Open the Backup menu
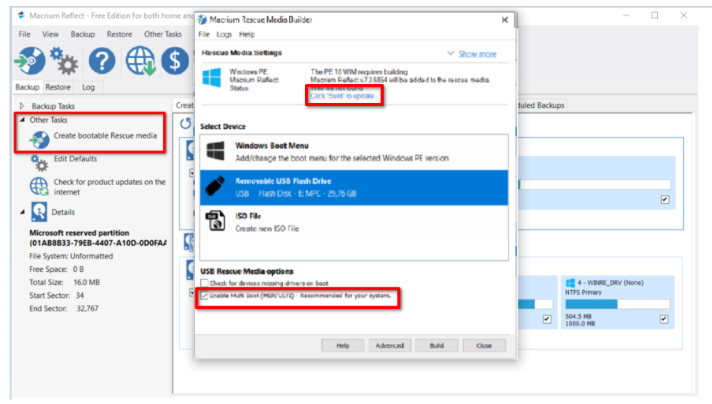The width and height of the screenshot is (712, 404). coord(83,34)
